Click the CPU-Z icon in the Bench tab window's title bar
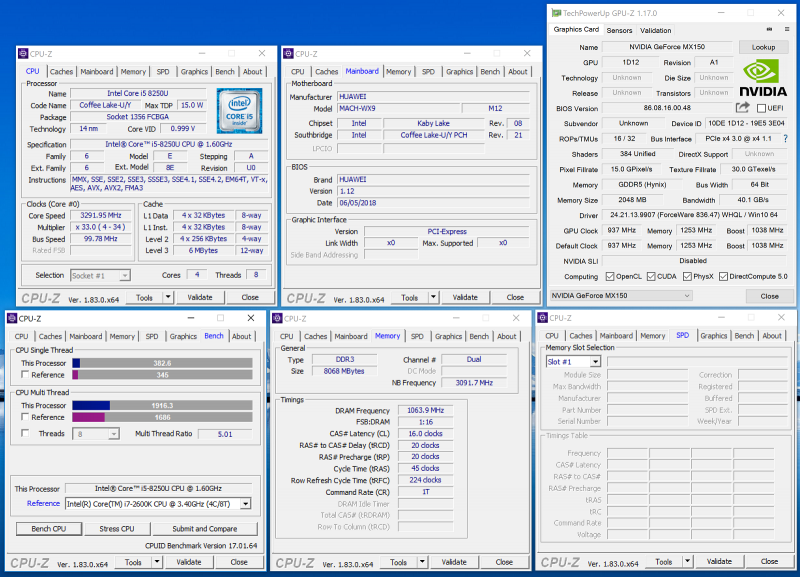Screen dimensions: 800x577 pyautogui.click(x=12, y=318)
